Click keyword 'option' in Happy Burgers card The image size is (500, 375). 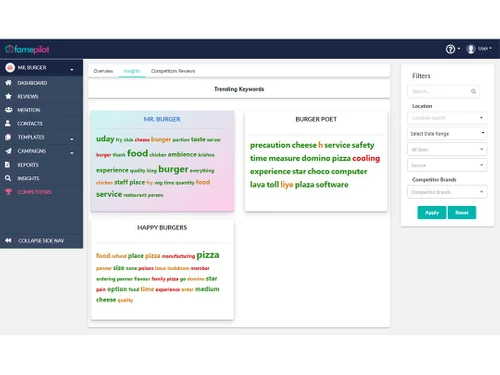click(x=117, y=289)
